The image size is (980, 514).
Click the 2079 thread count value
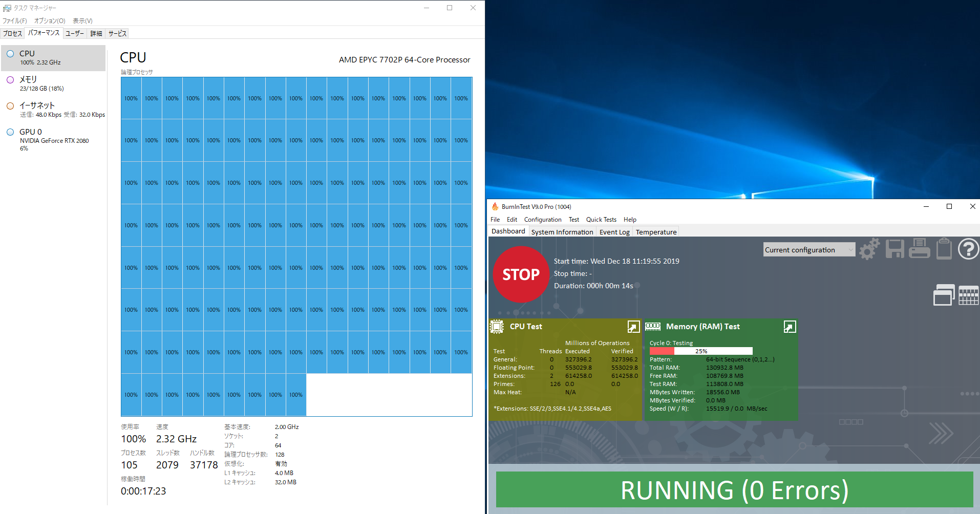167,465
